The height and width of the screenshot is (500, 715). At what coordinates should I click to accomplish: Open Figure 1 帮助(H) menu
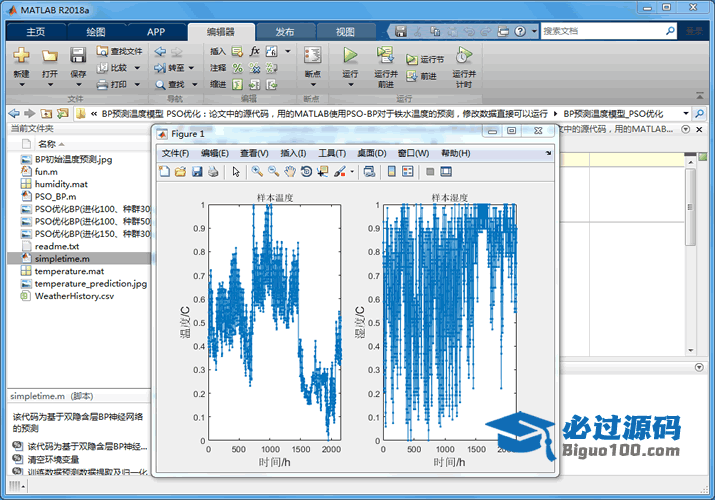456,153
